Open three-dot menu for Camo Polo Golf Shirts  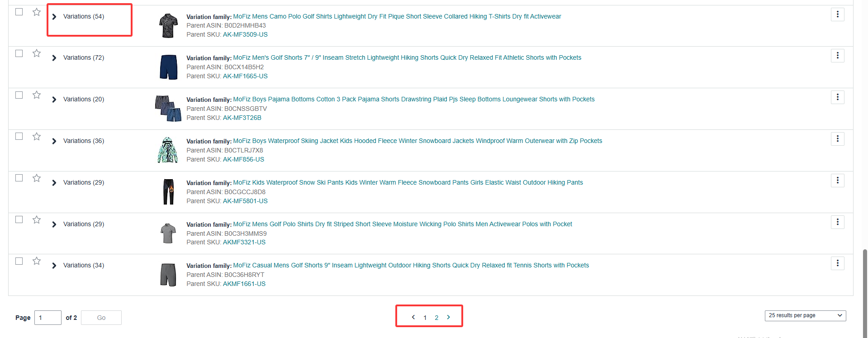[x=838, y=14]
